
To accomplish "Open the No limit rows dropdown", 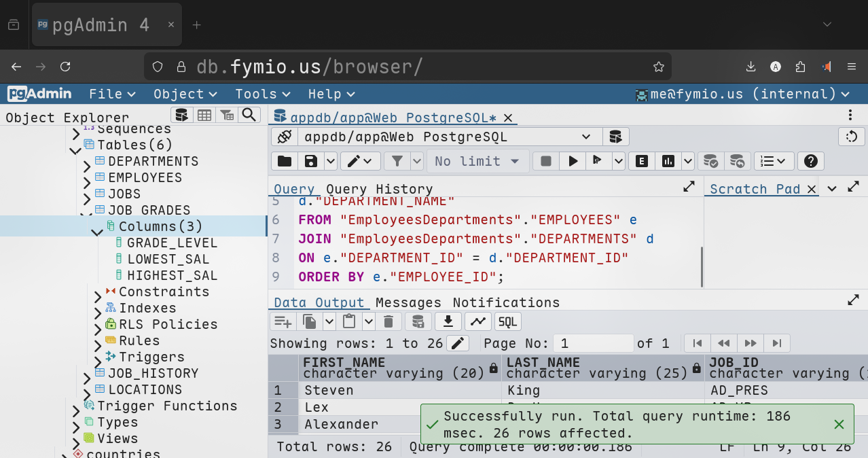I will tap(477, 161).
